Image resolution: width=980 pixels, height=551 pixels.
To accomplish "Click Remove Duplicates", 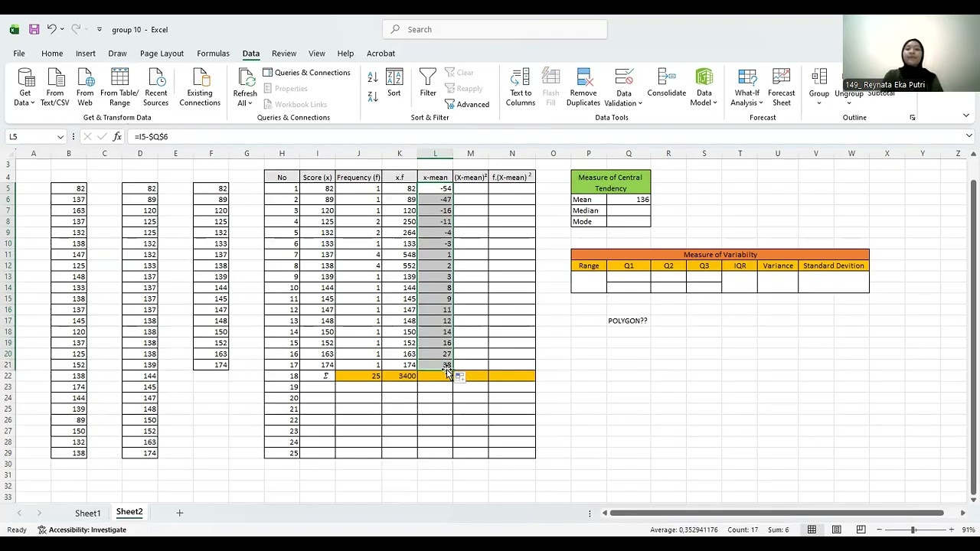I will [x=583, y=87].
